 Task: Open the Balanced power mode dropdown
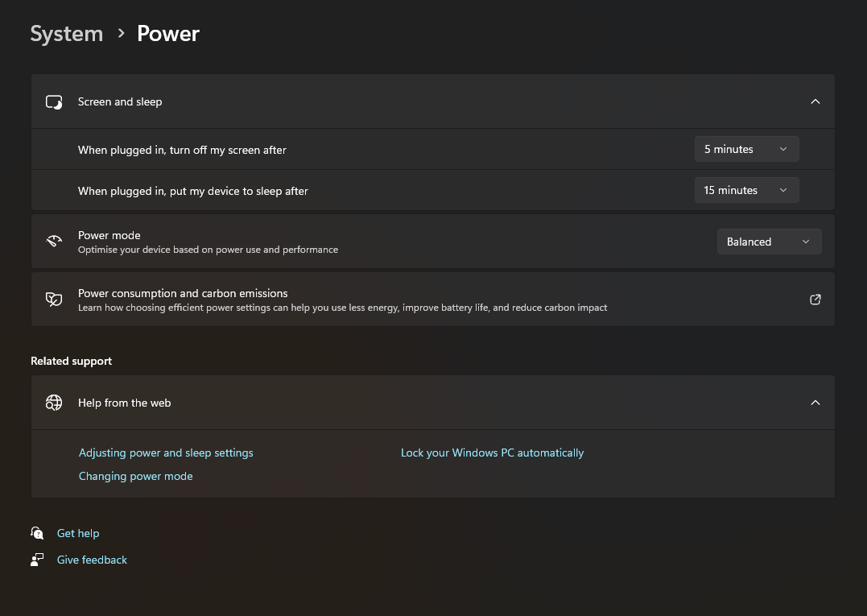(x=769, y=242)
